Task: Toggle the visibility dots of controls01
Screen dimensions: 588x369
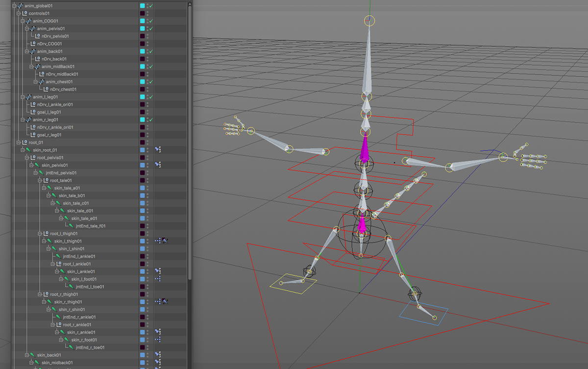Action: 147,13
